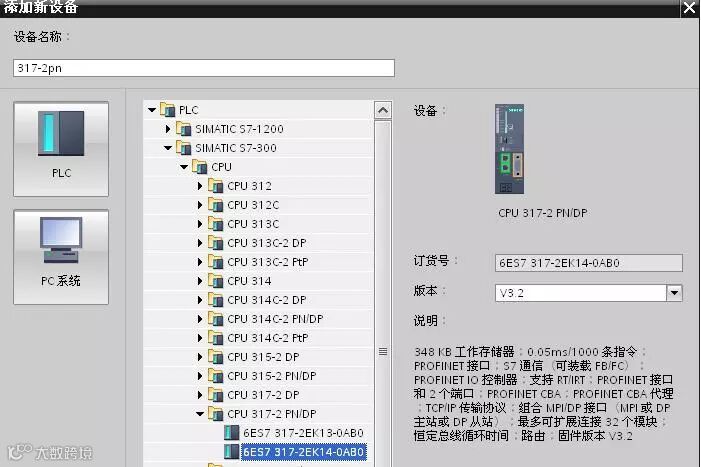
Task: Click the device tree scrollbar thumb
Action: [383, 351]
